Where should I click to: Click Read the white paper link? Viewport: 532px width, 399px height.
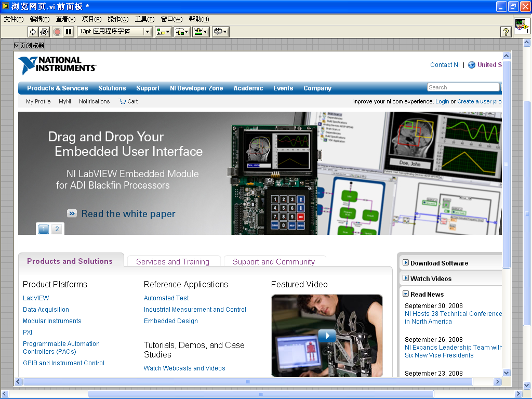pos(128,214)
